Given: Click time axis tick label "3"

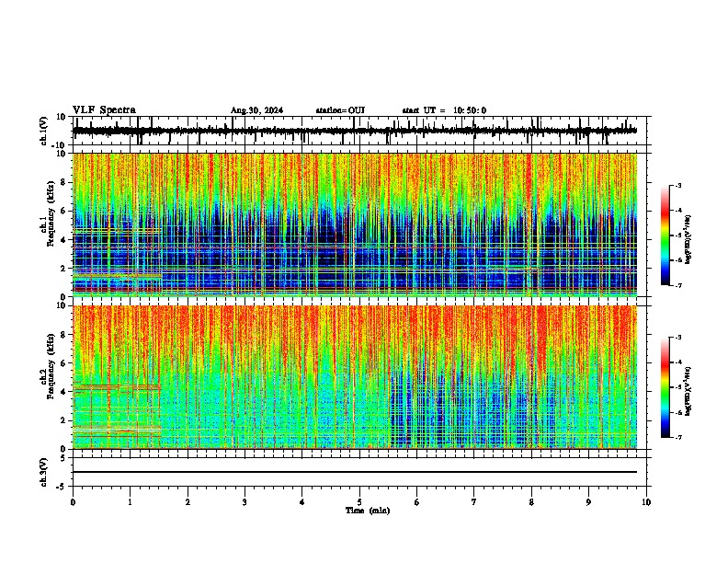Looking at the screenshot, I should click(245, 502).
